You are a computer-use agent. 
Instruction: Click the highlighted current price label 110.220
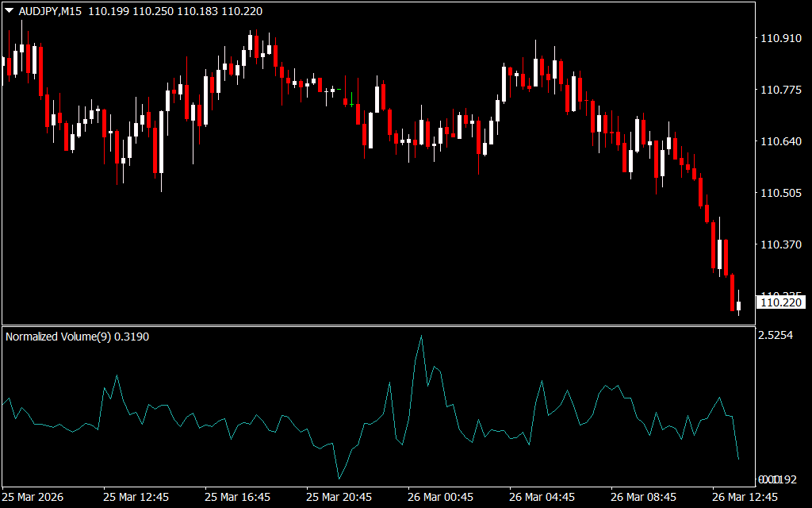[781, 302]
